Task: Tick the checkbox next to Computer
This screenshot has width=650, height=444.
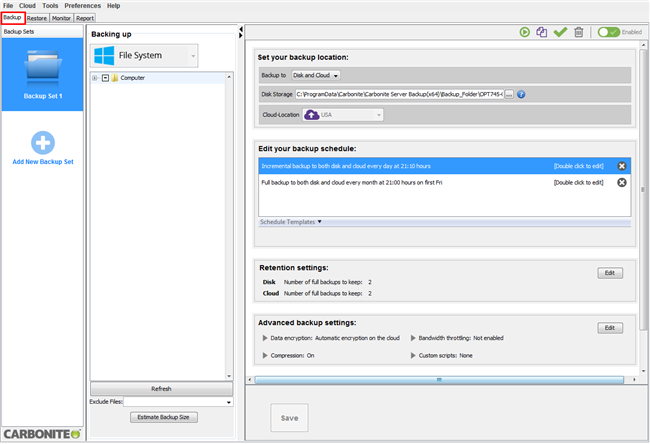Action: [x=105, y=77]
